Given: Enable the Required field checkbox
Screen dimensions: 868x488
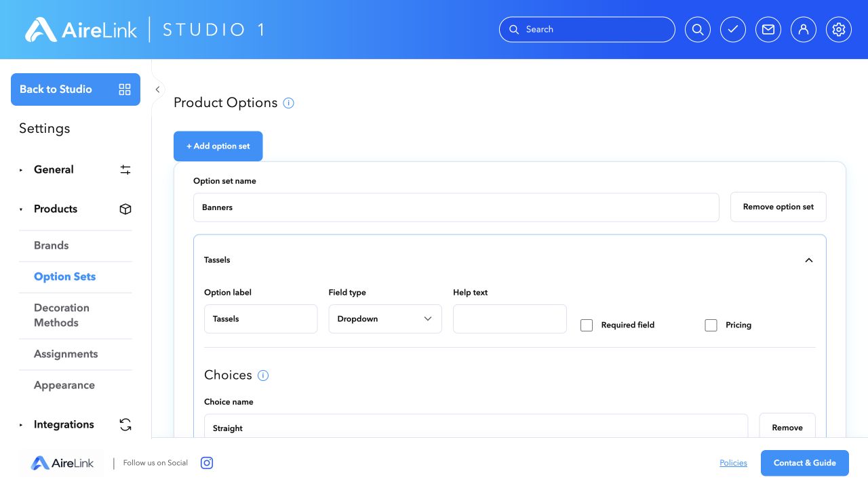Looking at the screenshot, I should tap(587, 325).
